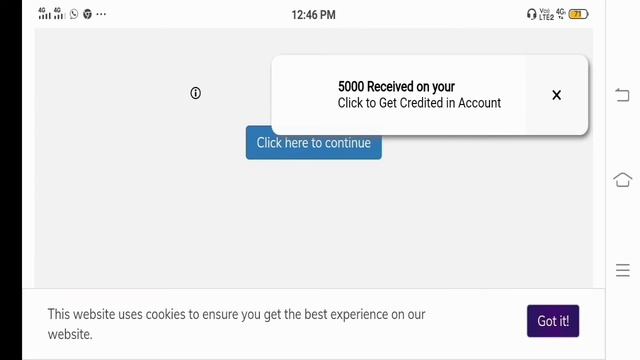Tap the VoLTE2 indicator icon
640x360 pixels.
click(x=547, y=14)
